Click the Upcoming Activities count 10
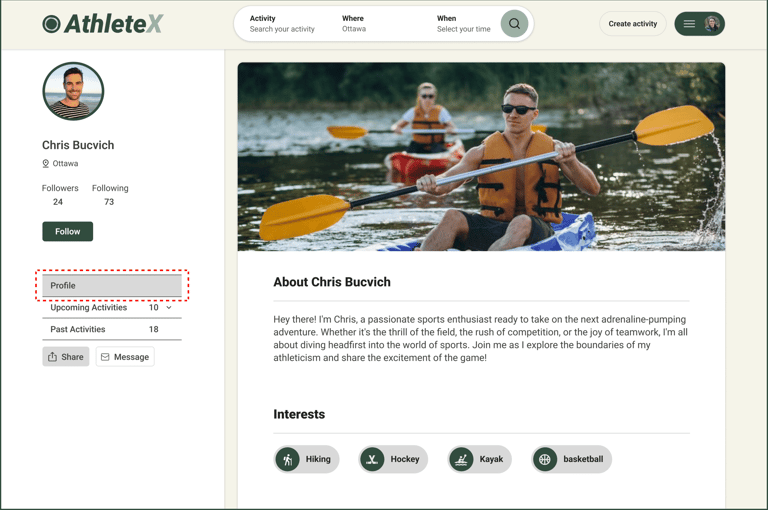Viewport: 768px width, 510px height. click(x=153, y=308)
